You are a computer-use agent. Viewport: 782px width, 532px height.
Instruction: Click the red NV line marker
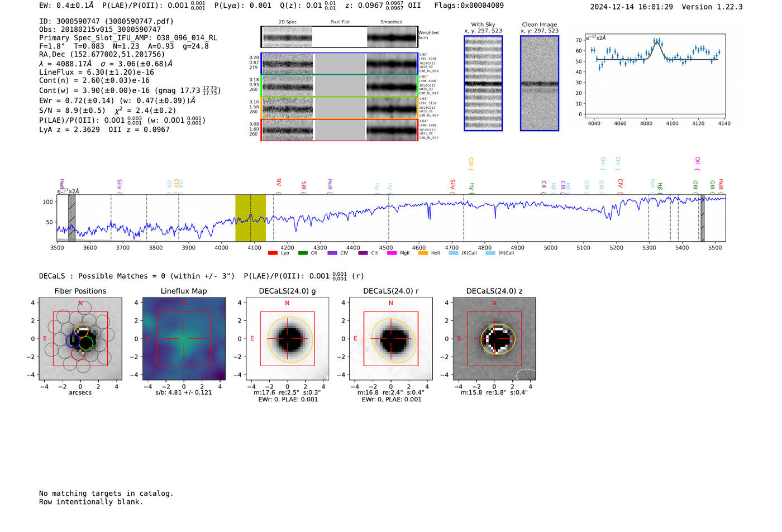tap(279, 187)
